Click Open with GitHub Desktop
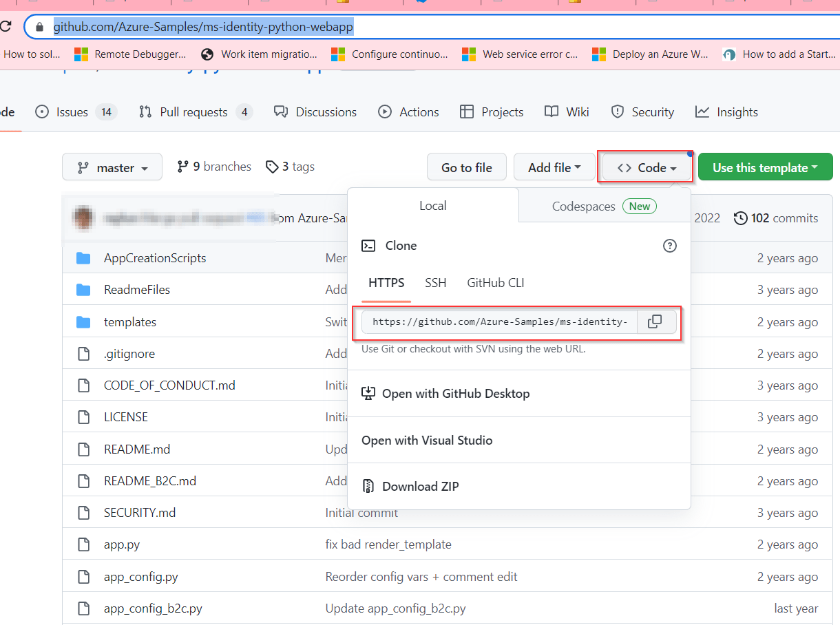 (519, 394)
